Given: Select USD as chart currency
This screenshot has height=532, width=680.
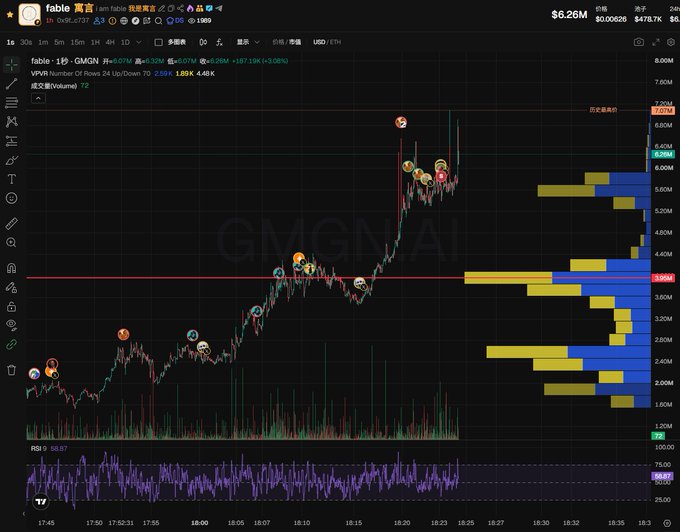Looking at the screenshot, I should pos(319,42).
